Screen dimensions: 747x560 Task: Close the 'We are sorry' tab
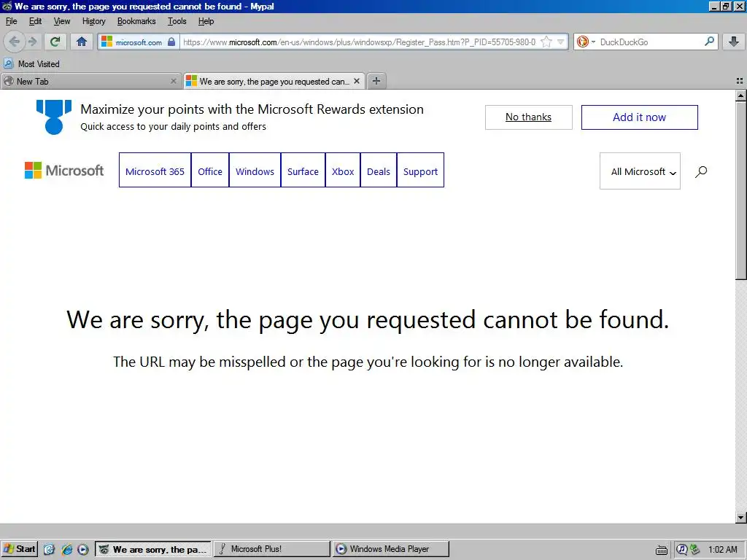tap(357, 82)
